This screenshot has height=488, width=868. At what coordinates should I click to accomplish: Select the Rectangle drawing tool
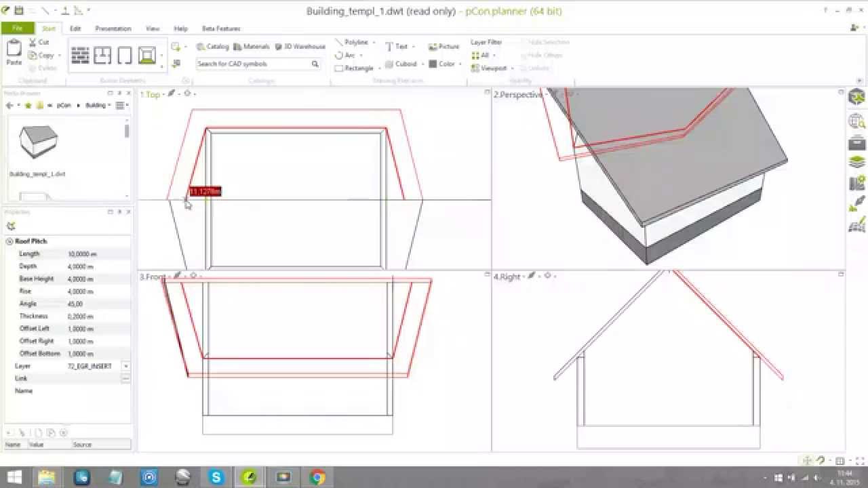click(x=354, y=68)
